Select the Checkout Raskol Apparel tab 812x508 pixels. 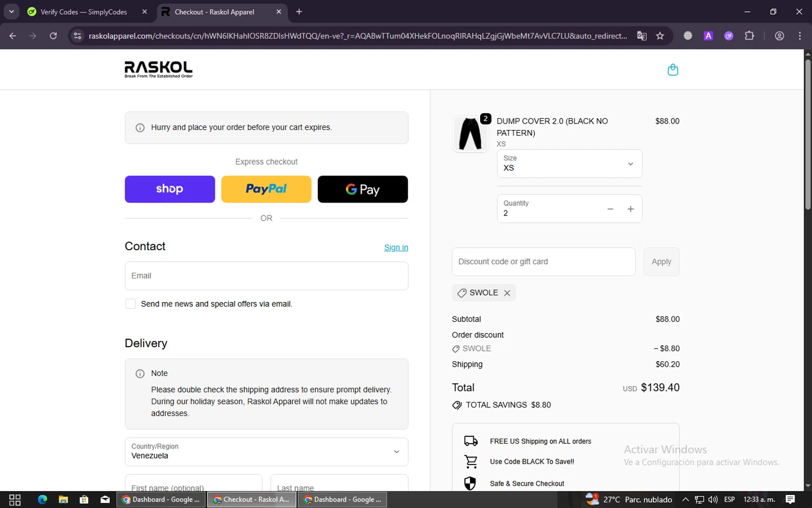click(214, 12)
